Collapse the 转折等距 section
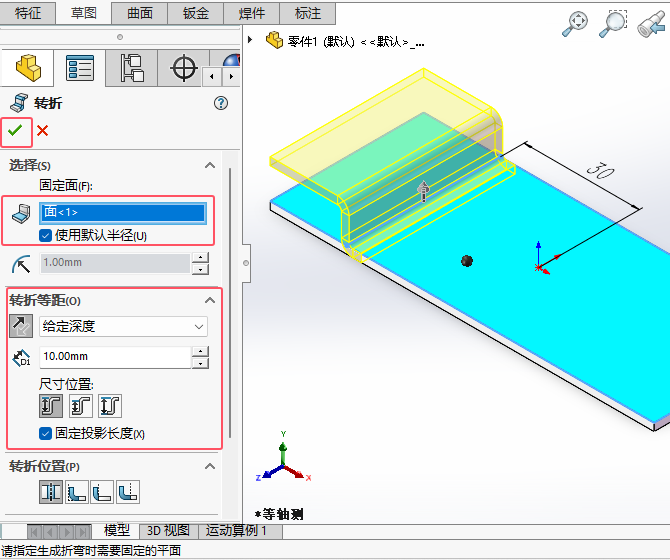The width and height of the screenshot is (670, 560). coord(210,300)
